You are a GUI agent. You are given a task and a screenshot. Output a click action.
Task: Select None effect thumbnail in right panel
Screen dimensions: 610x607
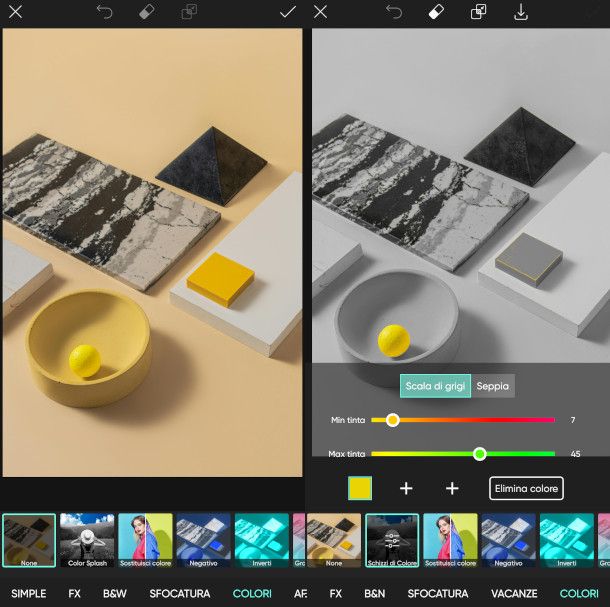(334, 540)
